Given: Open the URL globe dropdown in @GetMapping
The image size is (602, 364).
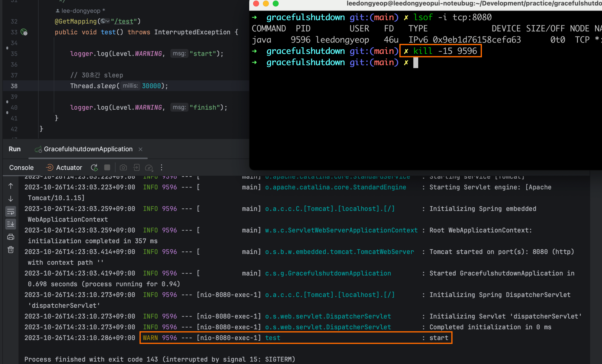Looking at the screenshot, I should pos(105,21).
